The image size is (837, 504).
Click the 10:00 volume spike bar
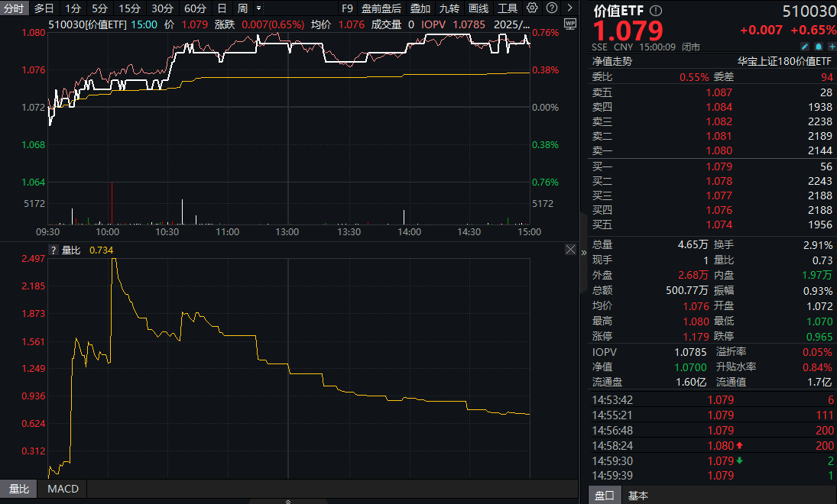[x=112, y=203]
